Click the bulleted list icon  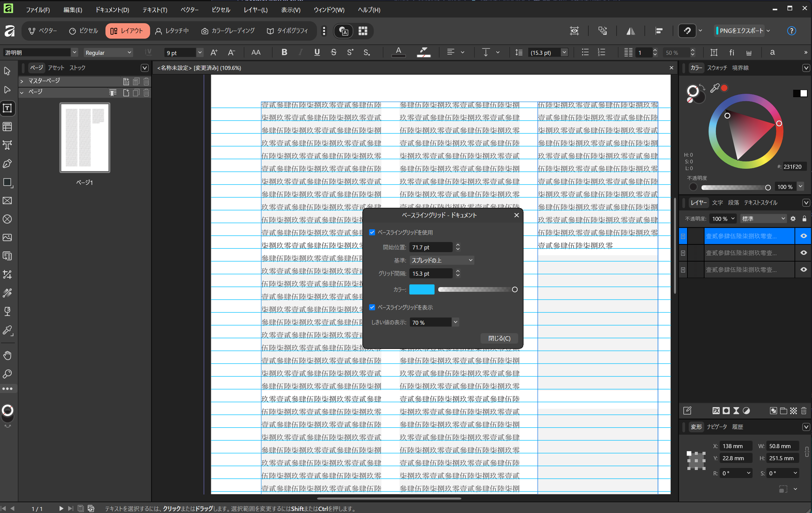(585, 52)
